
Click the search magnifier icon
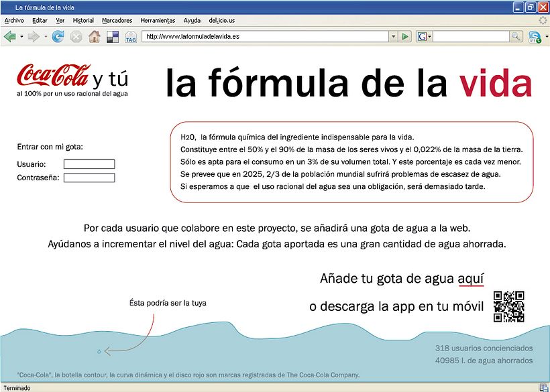coord(516,36)
